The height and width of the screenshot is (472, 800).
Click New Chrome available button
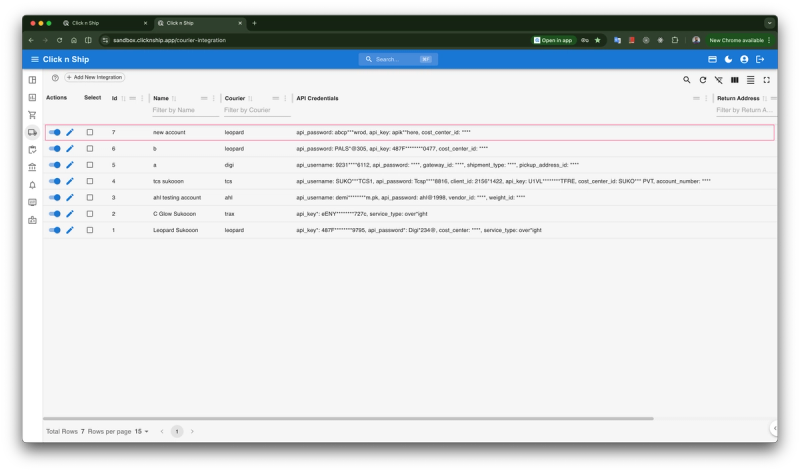(739, 40)
